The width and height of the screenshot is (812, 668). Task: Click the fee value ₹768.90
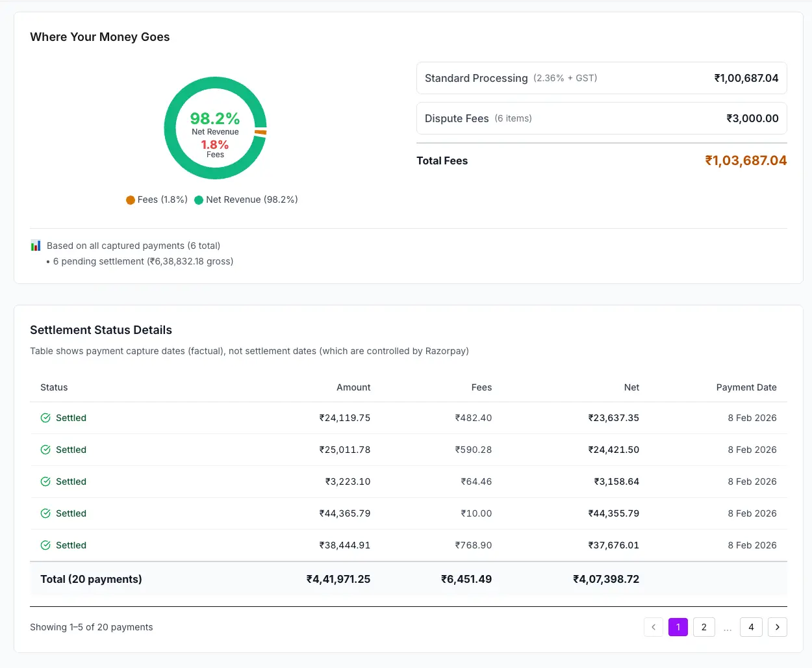coord(474,545)
